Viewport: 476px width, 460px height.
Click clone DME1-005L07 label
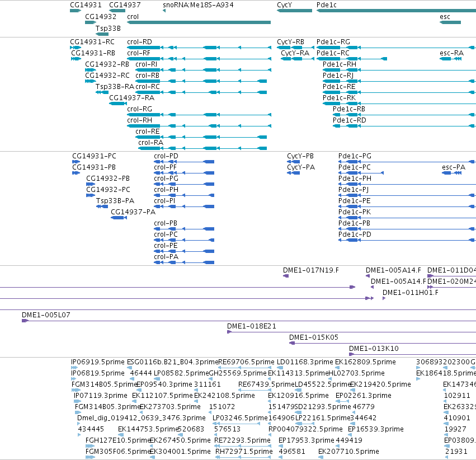tap(46, 315)
